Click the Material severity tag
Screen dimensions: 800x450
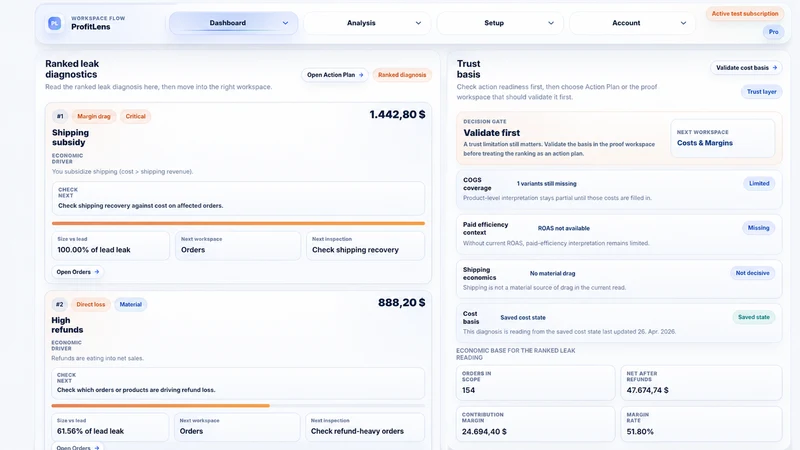click(x=131, y=305)
